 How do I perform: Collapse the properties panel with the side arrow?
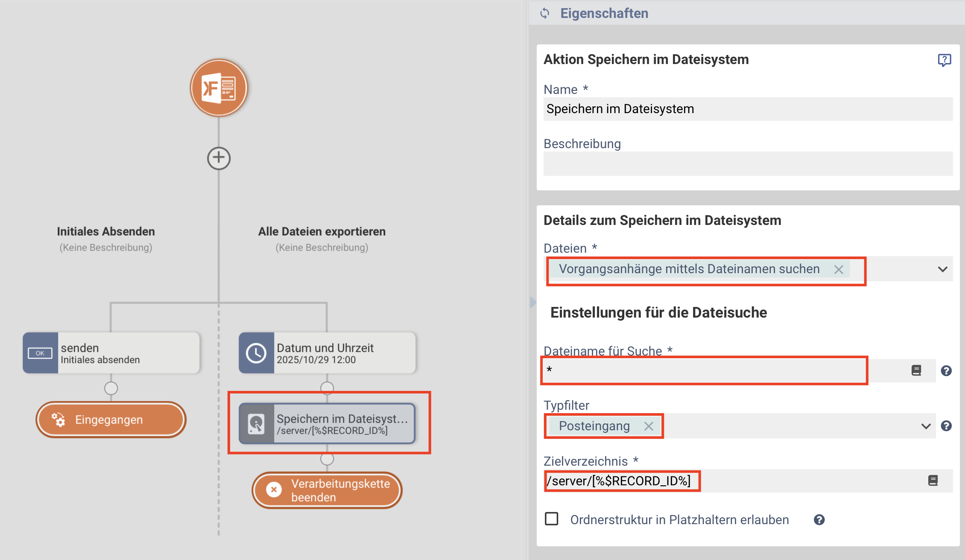click(532, 302)
